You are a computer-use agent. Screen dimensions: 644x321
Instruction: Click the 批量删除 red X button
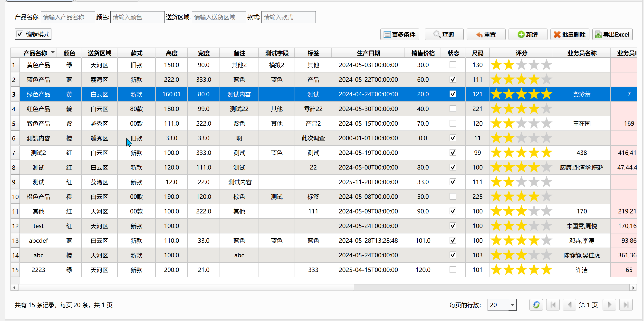click(x=569, y=35)
